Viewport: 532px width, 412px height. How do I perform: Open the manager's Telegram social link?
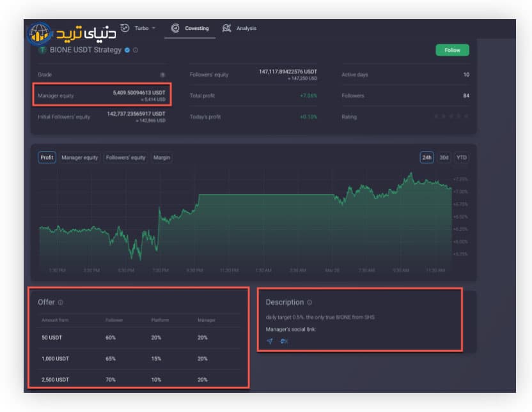(270, 341)
